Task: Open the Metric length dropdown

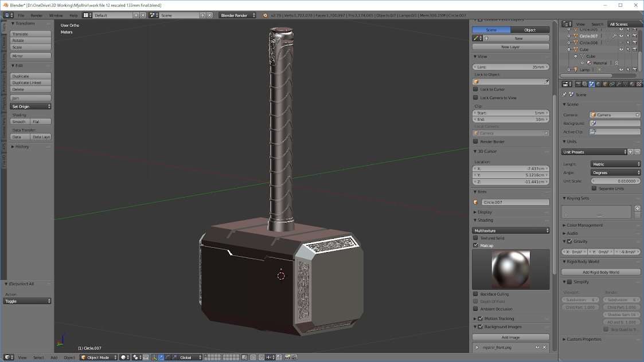Action: (x=615, y=164)
